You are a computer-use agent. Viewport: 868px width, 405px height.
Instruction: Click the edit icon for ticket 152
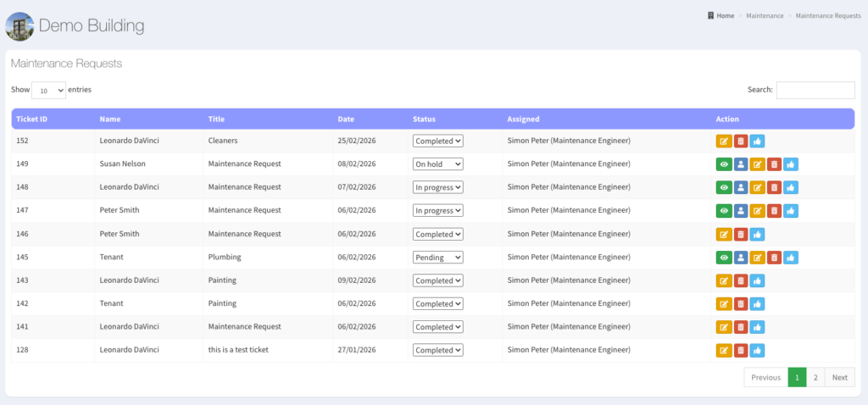click(724, 141)
